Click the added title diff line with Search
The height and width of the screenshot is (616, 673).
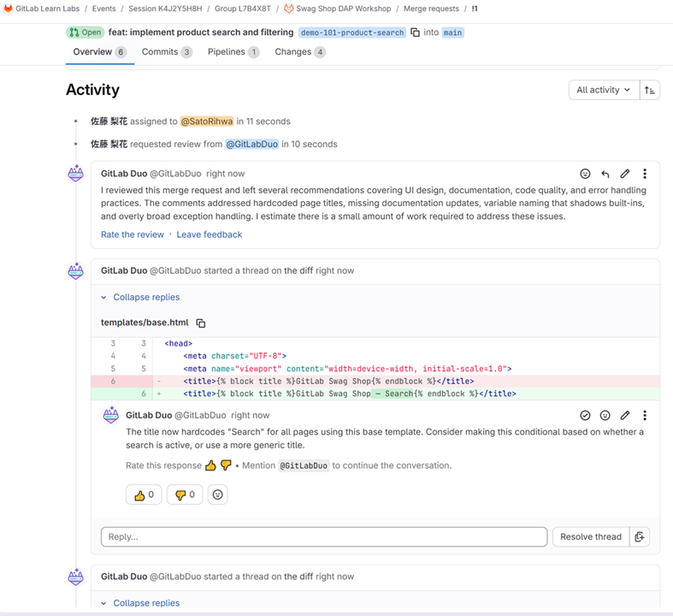(x=375, y=394)
